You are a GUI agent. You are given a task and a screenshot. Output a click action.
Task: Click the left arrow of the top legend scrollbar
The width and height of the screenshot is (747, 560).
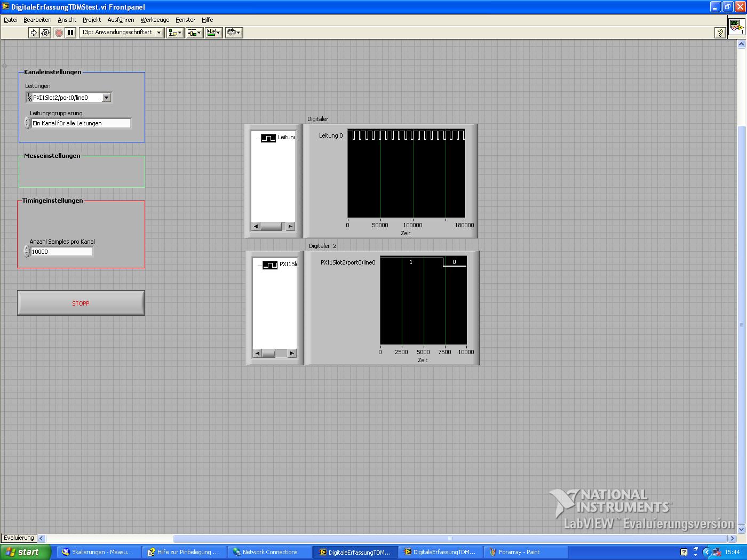(x=256, y=226)
